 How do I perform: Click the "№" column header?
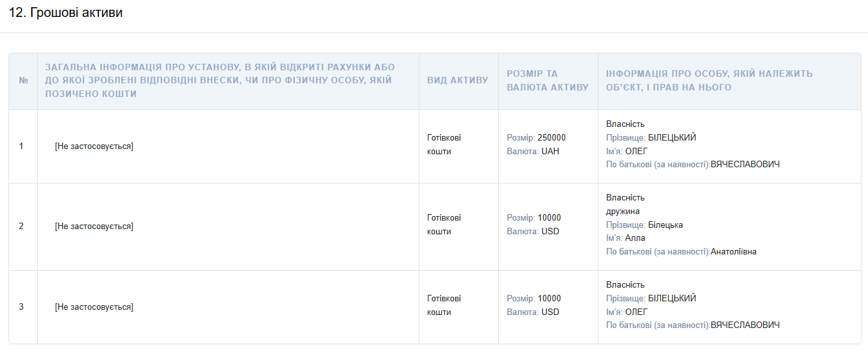point(23,81)
